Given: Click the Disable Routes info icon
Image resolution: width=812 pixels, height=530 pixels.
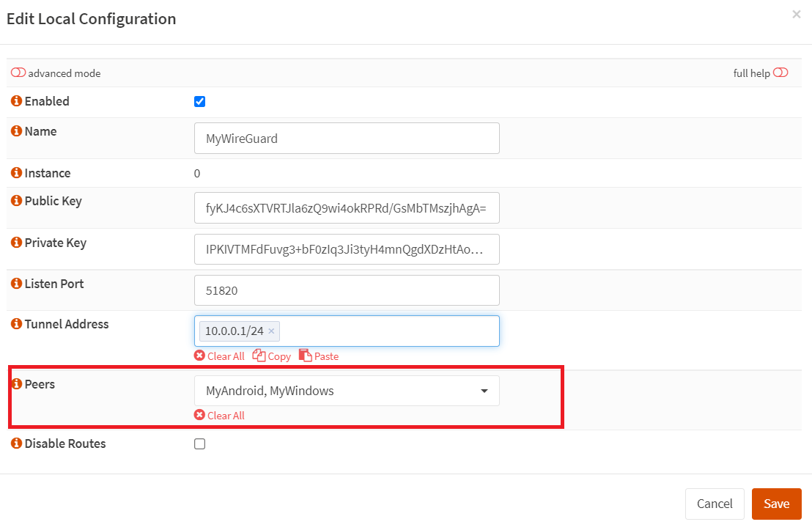Looking at the screenshot, I should pos(17,443).
